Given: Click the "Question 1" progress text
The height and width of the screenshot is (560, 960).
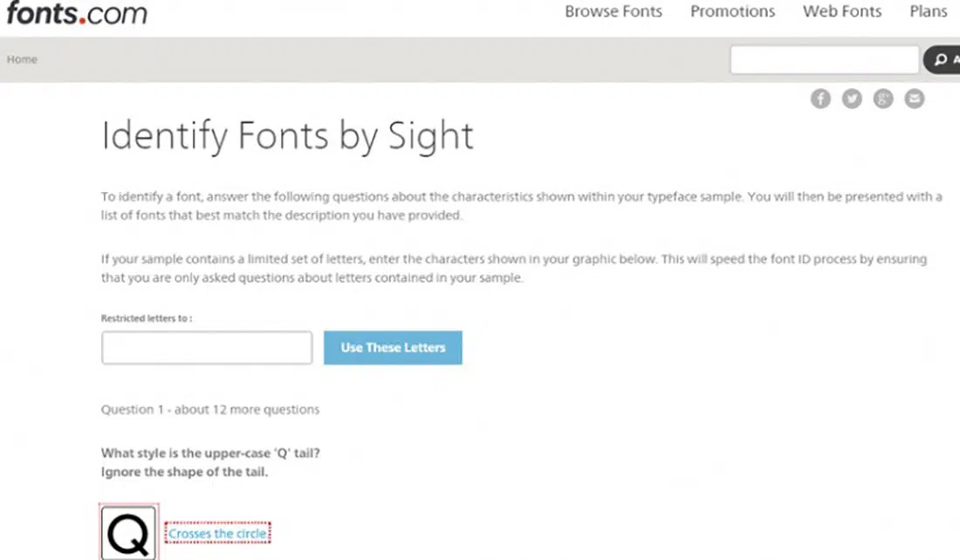Looking at the screenshot, I should (x=210, y=409).
